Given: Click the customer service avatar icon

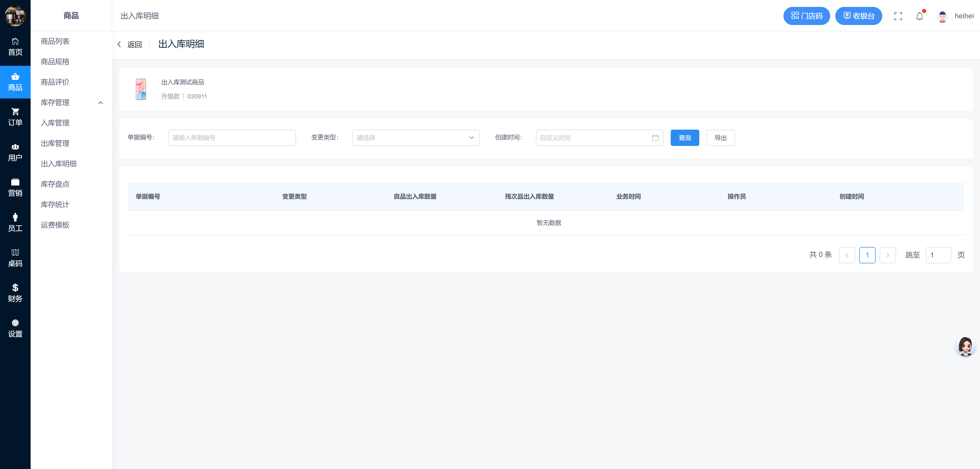Looking at the screenshot, I should 965,346.
